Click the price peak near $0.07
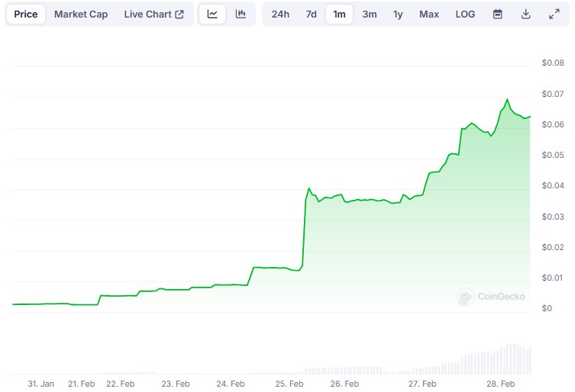This screenshot has height=392, width=575. 508,99
